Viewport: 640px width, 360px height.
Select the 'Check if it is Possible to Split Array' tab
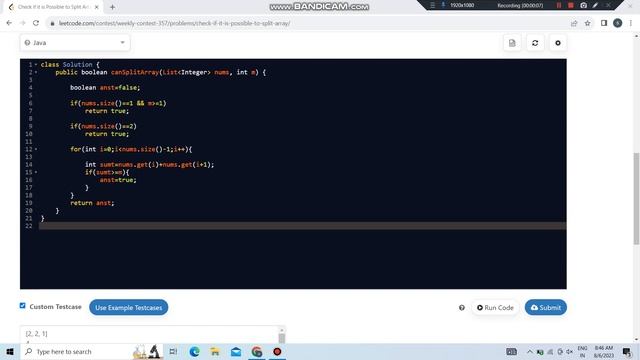53,7
